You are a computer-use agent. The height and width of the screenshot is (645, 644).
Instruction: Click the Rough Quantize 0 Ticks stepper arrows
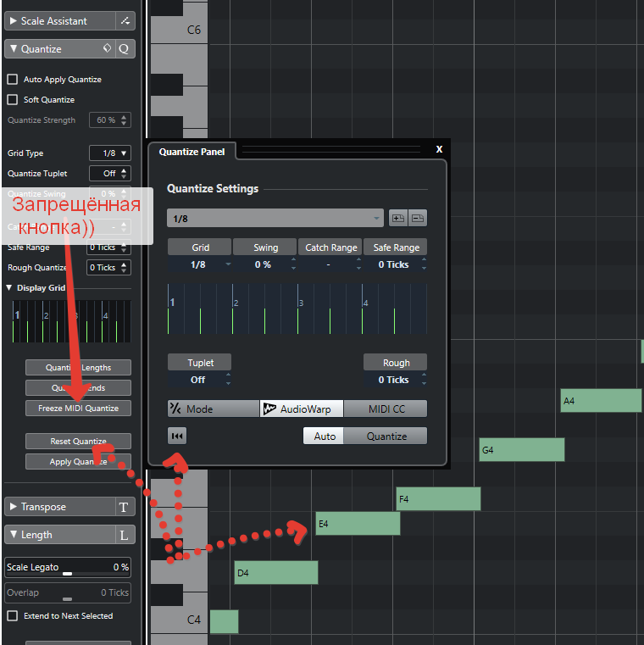(124, 267)
